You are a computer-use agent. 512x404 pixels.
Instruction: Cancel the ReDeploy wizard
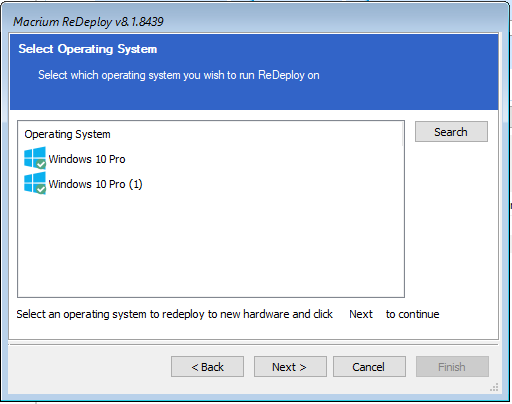pos(369,367)
